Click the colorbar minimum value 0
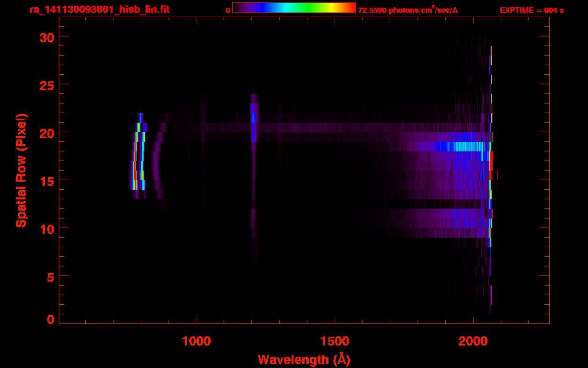 [228, 10]
